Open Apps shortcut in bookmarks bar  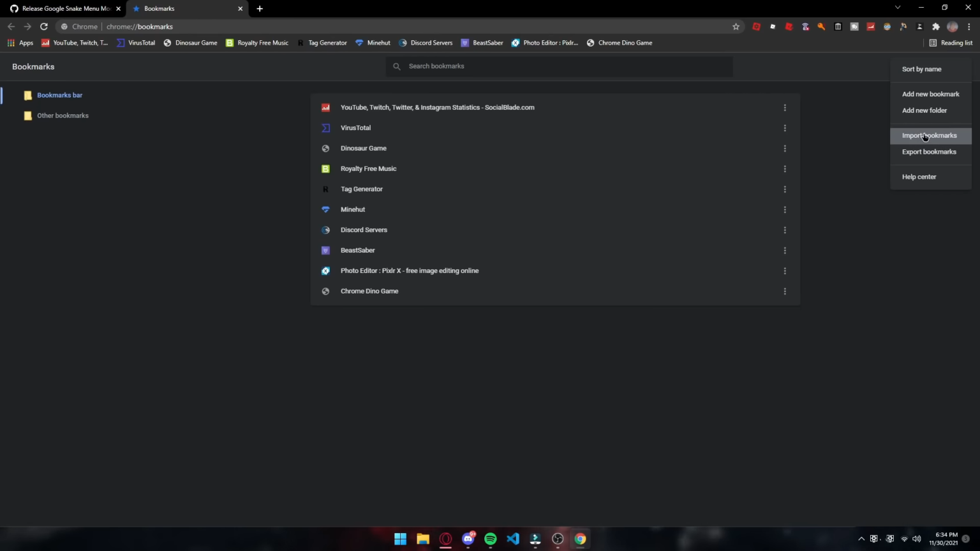pyautogui.click(x=20, y=43)
